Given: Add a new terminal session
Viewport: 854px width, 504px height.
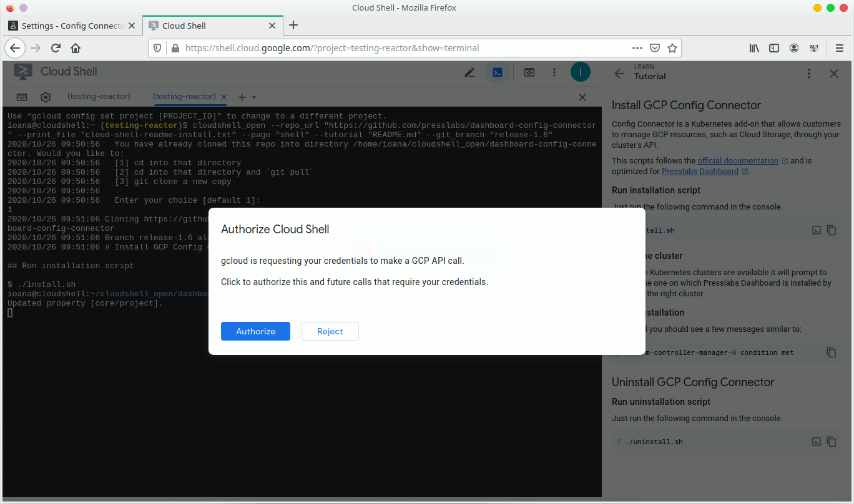Looking at the screenshot, I should click(x=242, y=97).
